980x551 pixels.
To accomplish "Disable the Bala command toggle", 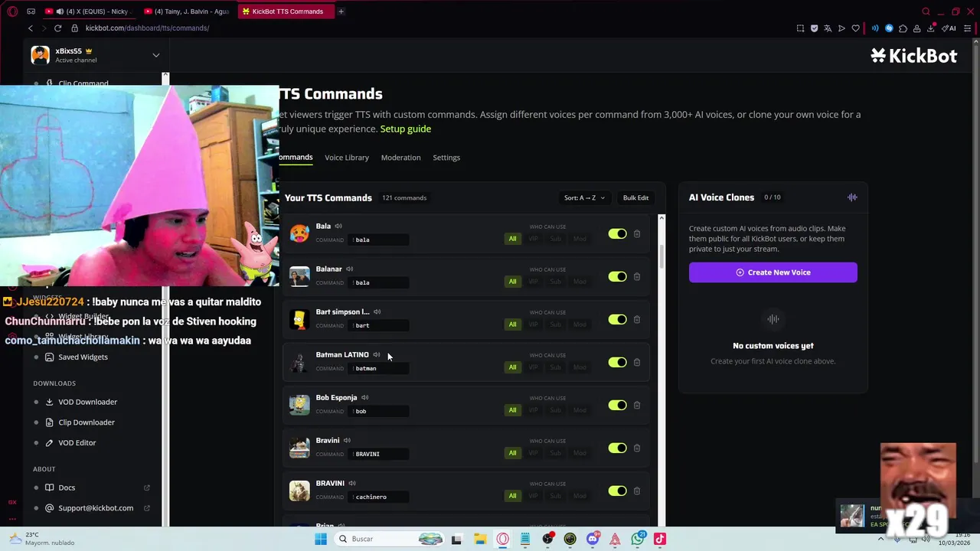I will click(617, 233).
